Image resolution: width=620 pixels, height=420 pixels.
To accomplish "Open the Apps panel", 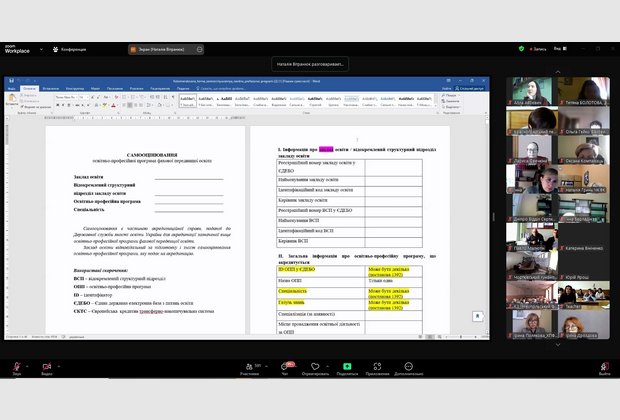I will [x=376, y=366].
